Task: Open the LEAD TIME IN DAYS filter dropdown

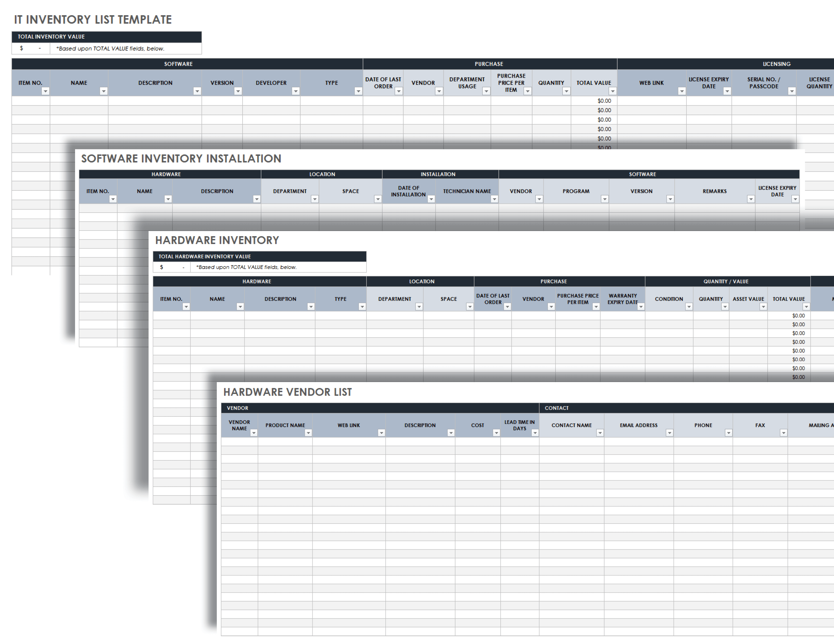Action: (535, 433)
